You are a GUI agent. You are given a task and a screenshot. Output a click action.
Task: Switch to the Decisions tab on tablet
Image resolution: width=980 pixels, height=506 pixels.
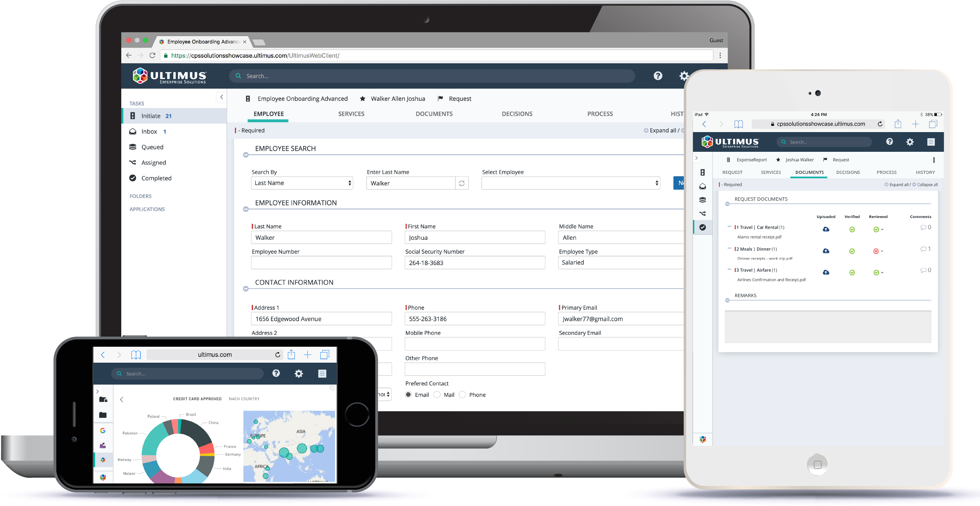(x=848, y=172)
